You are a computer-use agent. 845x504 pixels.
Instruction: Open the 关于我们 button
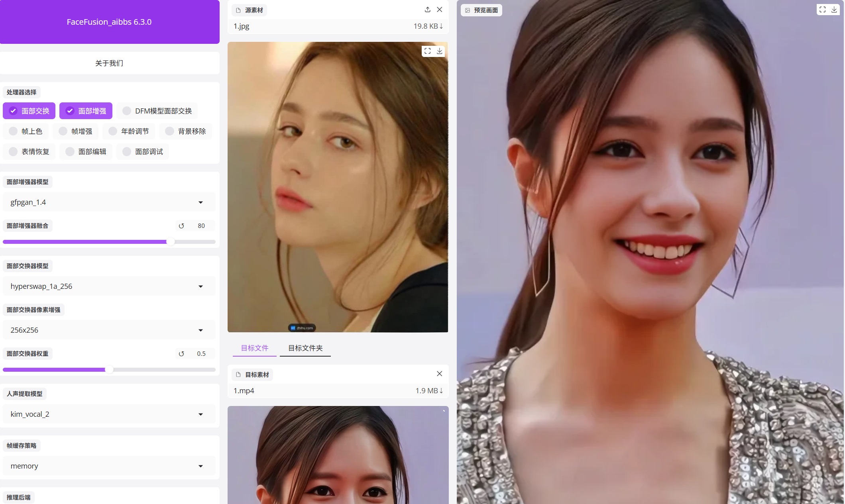click(x=109, y=63)
